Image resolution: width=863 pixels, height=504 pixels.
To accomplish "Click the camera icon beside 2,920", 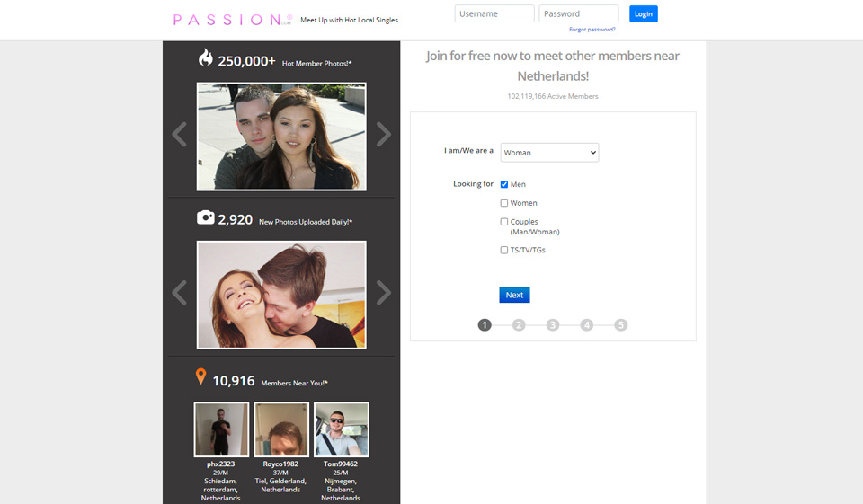I will point(206,217).
